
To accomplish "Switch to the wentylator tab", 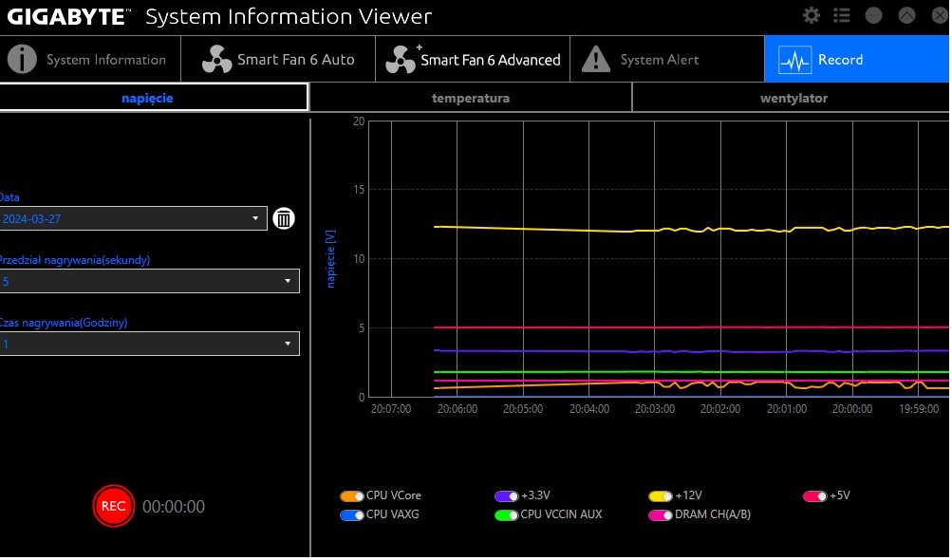I will (793, 98).
